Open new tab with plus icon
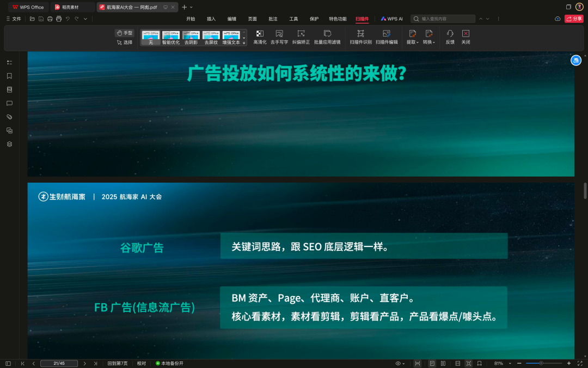The width and height of the screenshot is (588, 368). pos(184,7)
